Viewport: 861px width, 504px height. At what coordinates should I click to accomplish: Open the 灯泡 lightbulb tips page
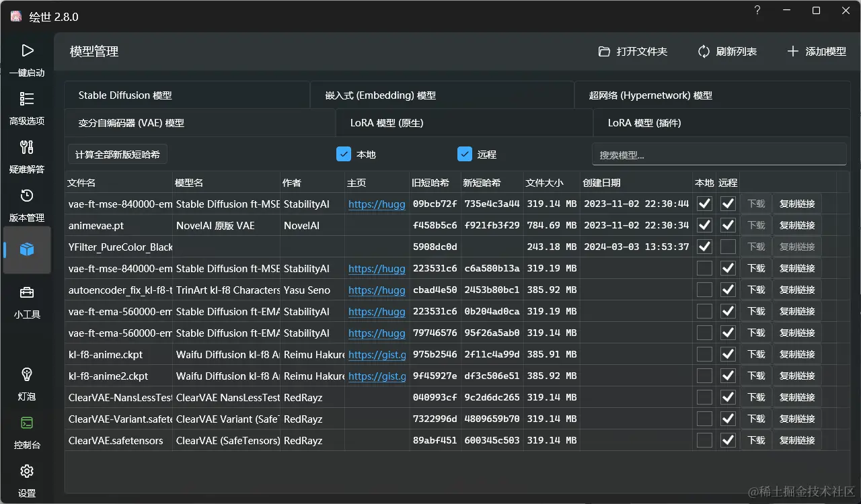(x=27, y=384)
